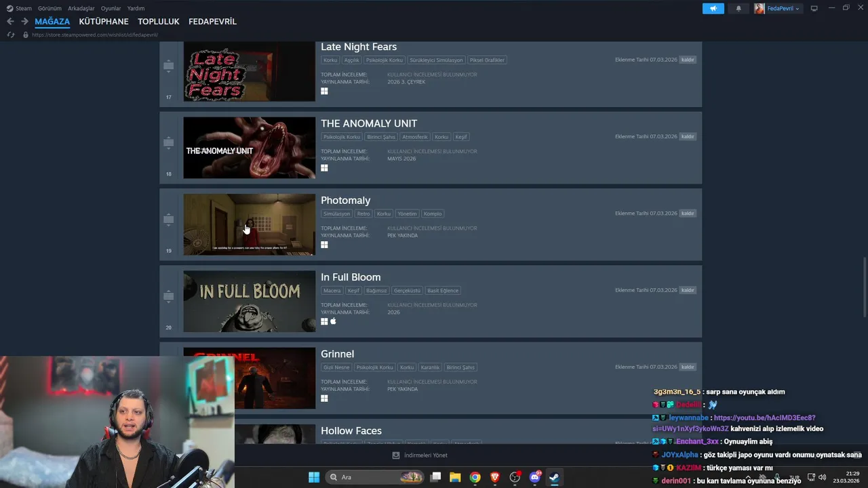Click the Piksel Grafikler tag
868x488 pixels.
pyautogui.click(x=487, y=60)
